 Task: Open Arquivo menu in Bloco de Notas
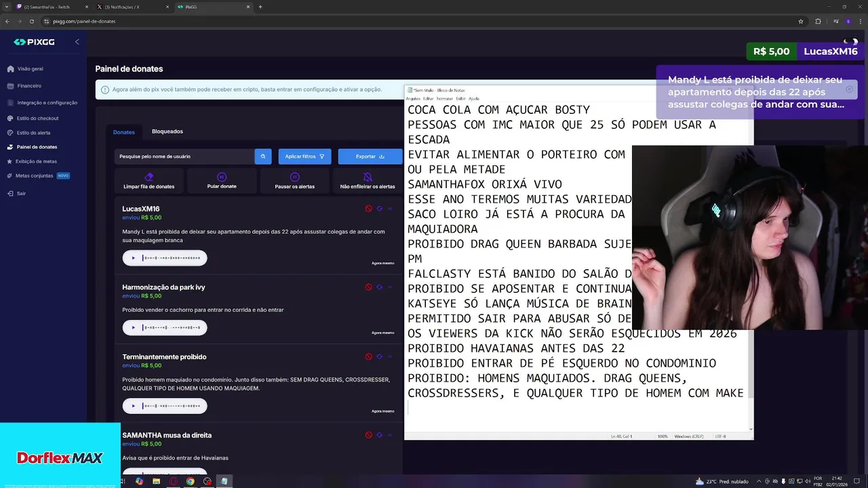[413, 98]
